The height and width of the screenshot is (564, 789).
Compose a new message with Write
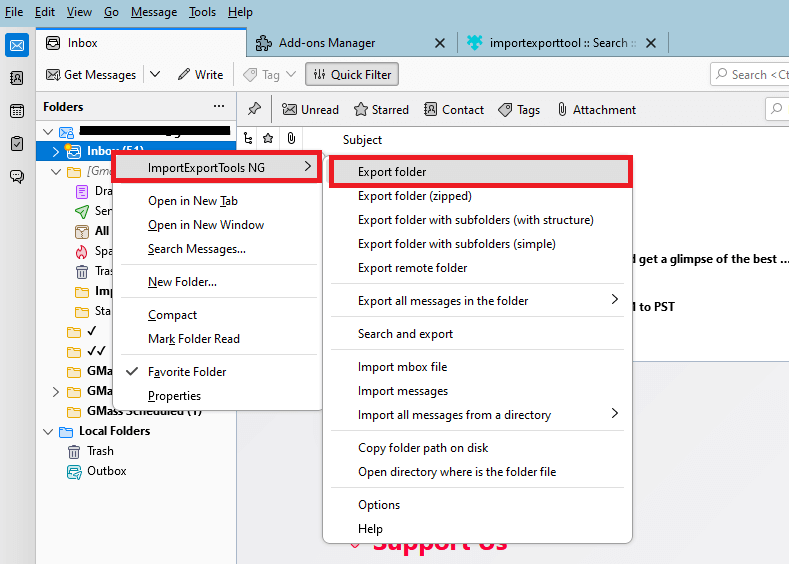point(200,74)
